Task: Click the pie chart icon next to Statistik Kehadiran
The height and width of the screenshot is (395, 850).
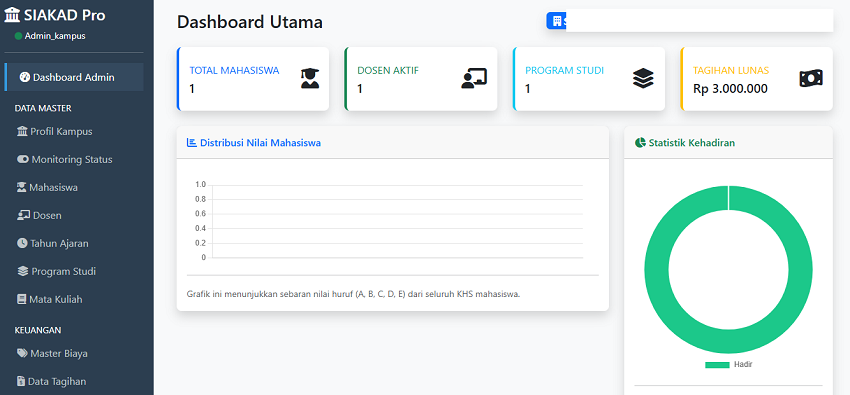Action: coord(640,143)
